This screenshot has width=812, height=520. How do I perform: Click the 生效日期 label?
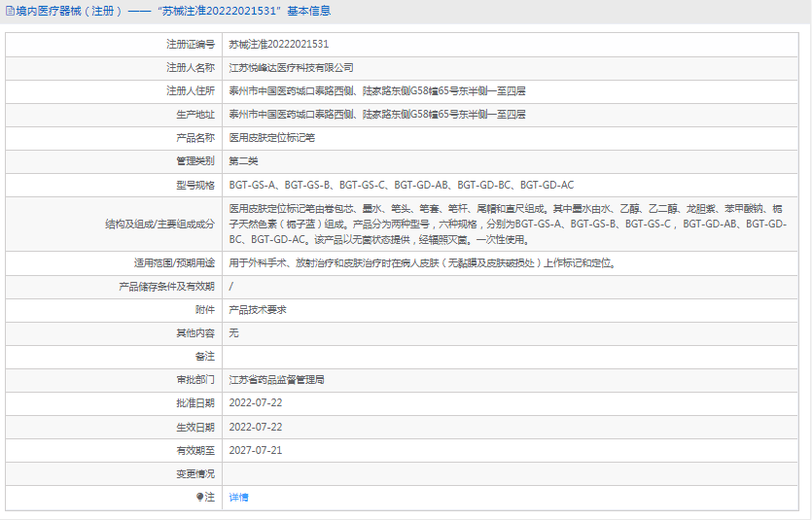(x=195, y=428)
